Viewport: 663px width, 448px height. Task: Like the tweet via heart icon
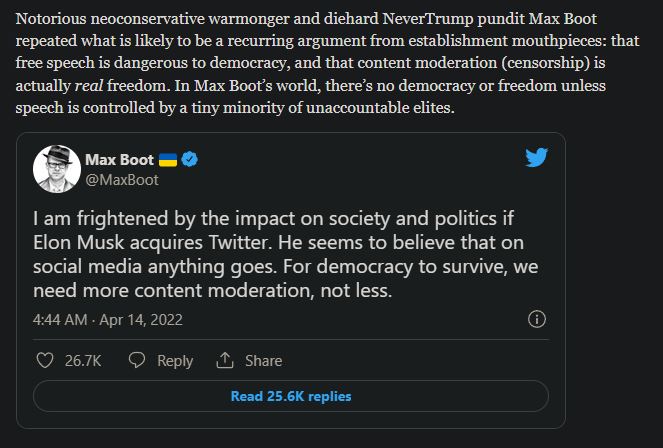[x=45, y=361]
